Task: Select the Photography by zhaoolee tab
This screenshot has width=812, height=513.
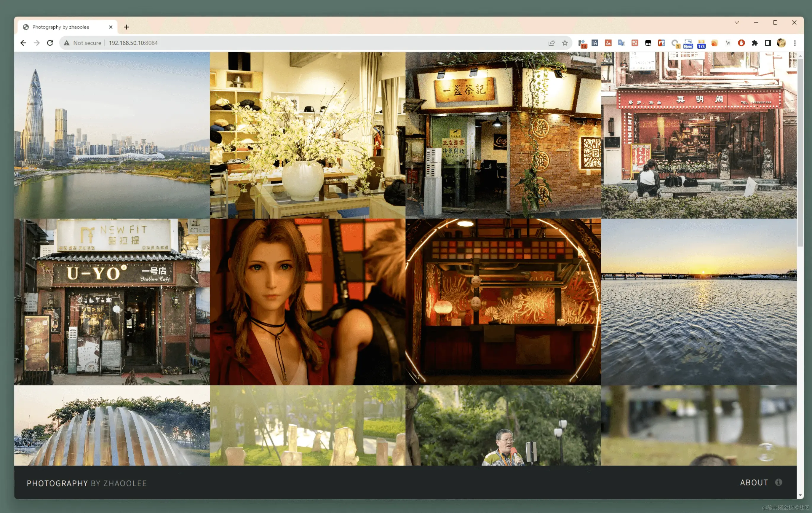Action: click(68, 27)
